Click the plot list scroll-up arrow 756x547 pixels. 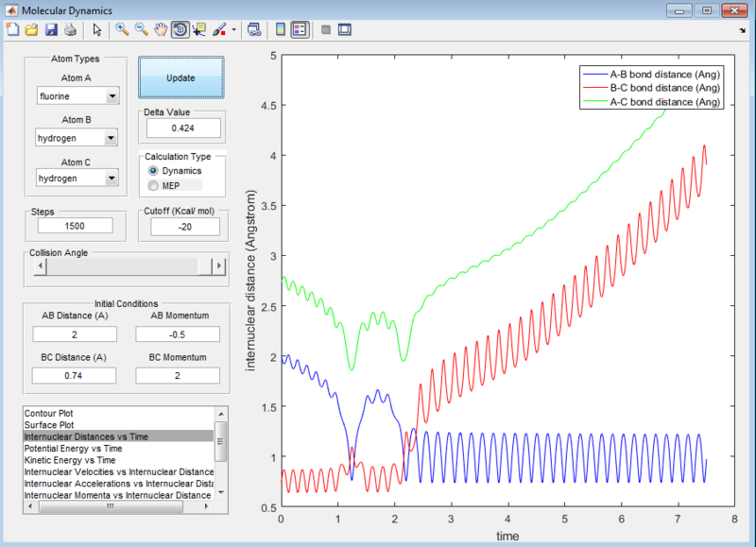(221, 414)
